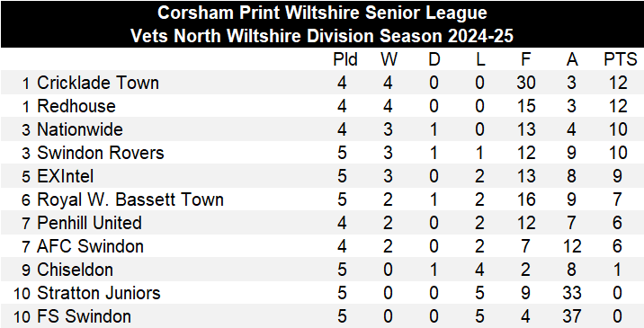
Task: Select the Stratton Juniors row
Action: [x=322, y=293]
